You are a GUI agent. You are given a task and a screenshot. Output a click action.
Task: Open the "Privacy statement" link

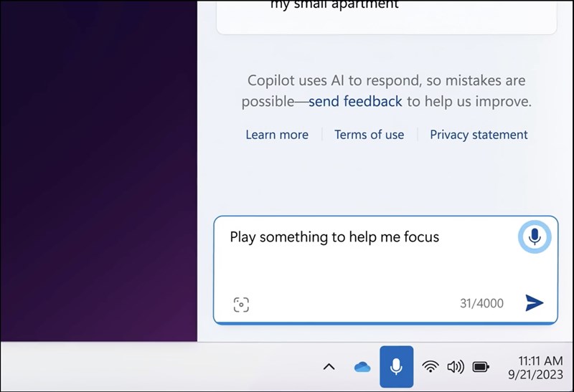pyautogui.click(x=479, y=135)
